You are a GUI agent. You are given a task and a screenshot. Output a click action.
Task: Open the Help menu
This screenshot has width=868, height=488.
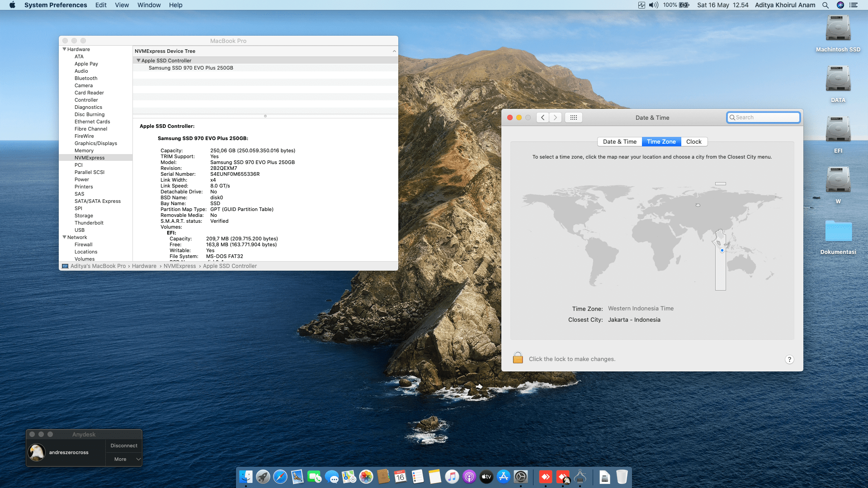(175, 5)
